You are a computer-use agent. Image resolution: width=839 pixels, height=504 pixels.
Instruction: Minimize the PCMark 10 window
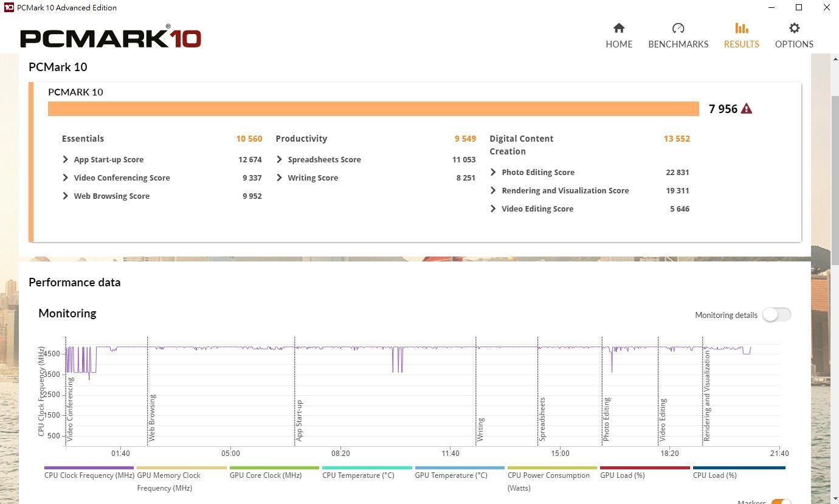point(772,7)
